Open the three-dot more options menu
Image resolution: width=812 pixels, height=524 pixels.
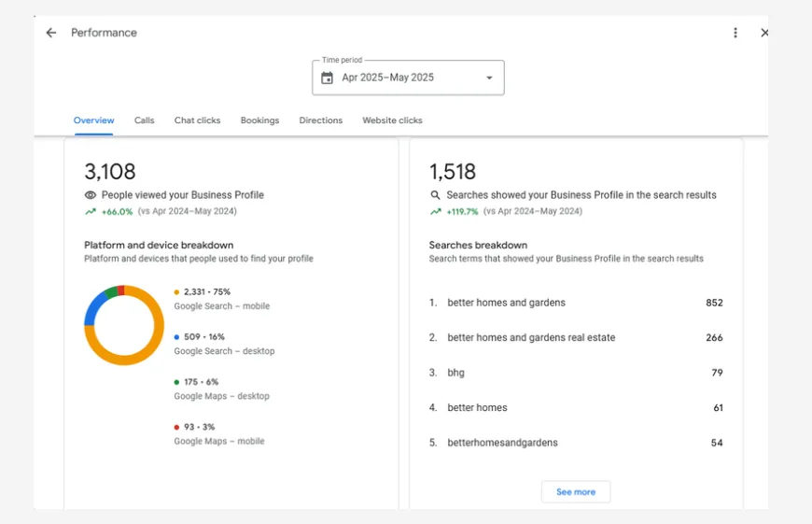[x=735, y=33]
